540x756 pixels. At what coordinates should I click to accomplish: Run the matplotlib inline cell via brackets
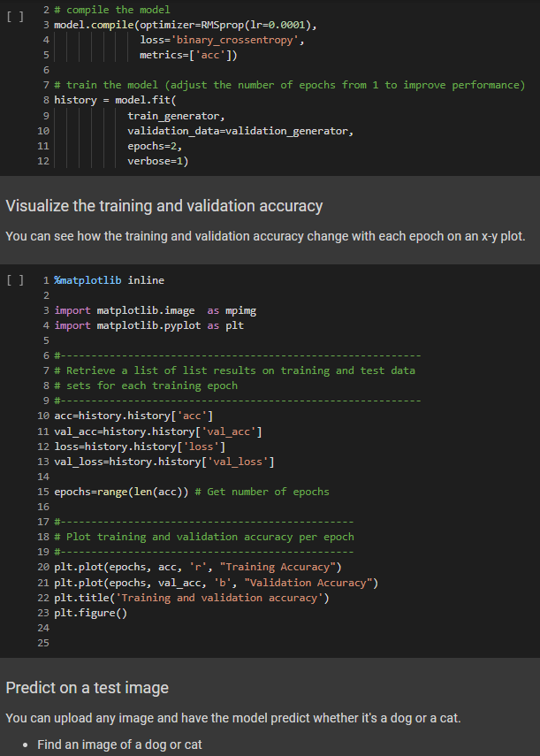pos(15,280)
